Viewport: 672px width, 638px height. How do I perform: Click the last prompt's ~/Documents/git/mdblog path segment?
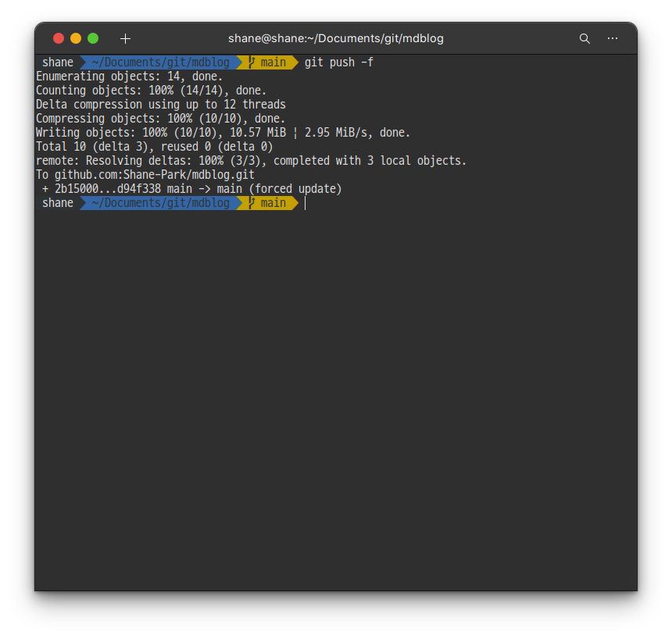pyautogui.click(x=161, y=203)
